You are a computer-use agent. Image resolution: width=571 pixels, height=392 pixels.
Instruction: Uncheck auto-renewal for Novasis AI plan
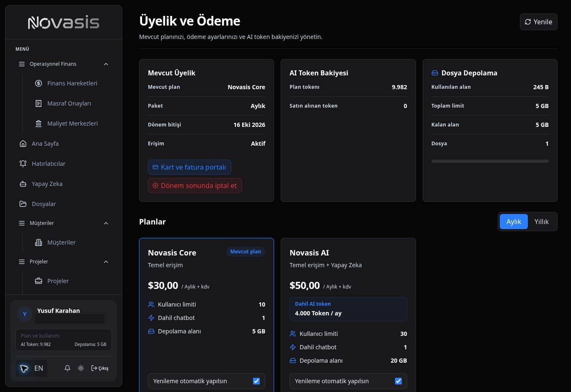click(398, 381)
